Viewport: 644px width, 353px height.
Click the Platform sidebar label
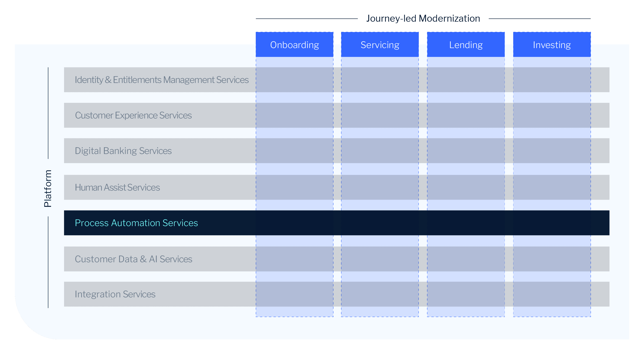pos(48,188)
